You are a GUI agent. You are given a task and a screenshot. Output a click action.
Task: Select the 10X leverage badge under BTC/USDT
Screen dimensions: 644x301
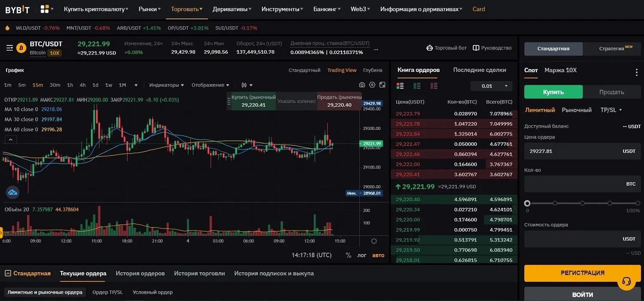pyautogui.click(x=55, y=53)
